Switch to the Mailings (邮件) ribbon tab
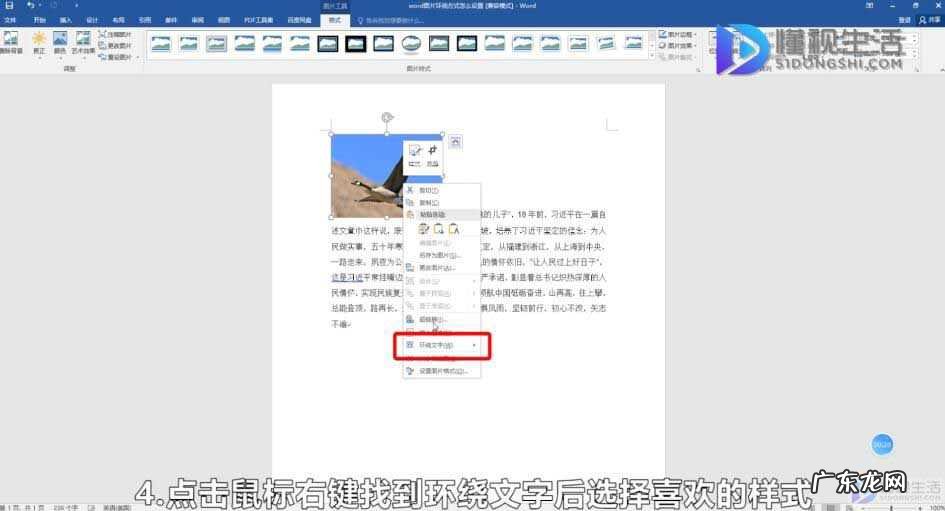This screenshot has width=945, height=511. (x=171, y=20)
